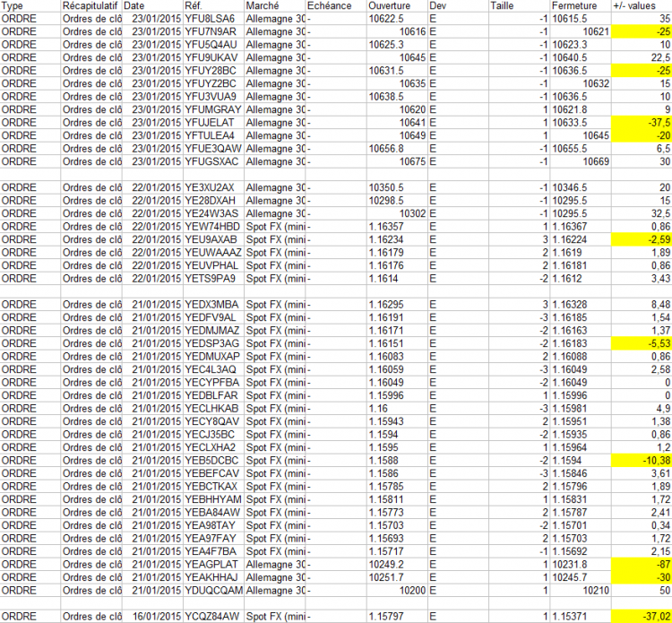Viewport: 672px width, 623px height.
Task: Select closing price 1.16181
Action: pyautogui.click(x=581, y=266)
